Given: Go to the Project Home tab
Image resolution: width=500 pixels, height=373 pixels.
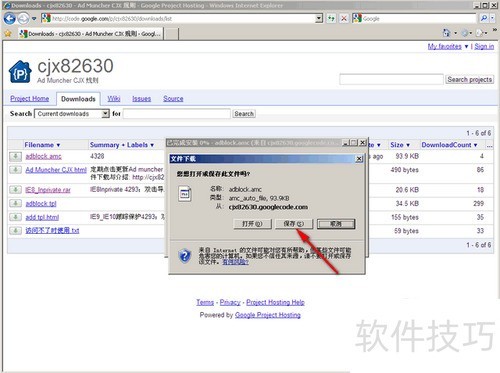Looking at the screenshot, I should point(30,99).
